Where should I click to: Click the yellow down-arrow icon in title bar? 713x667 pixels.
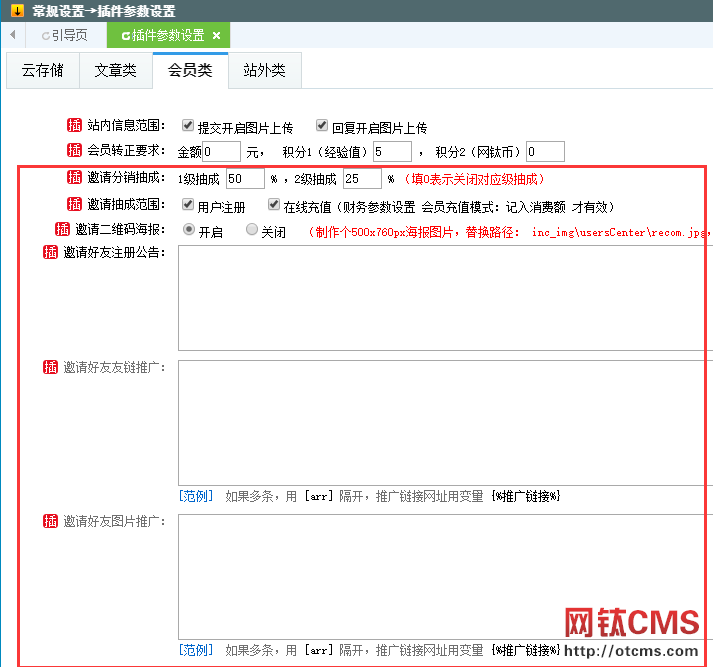(17, 11)
